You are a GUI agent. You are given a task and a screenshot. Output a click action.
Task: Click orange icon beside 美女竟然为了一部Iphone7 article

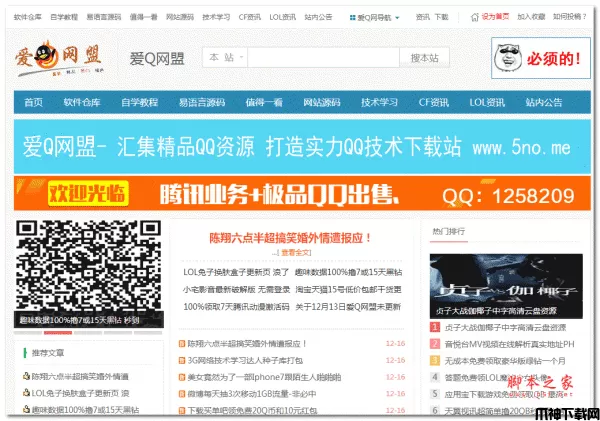182,377
